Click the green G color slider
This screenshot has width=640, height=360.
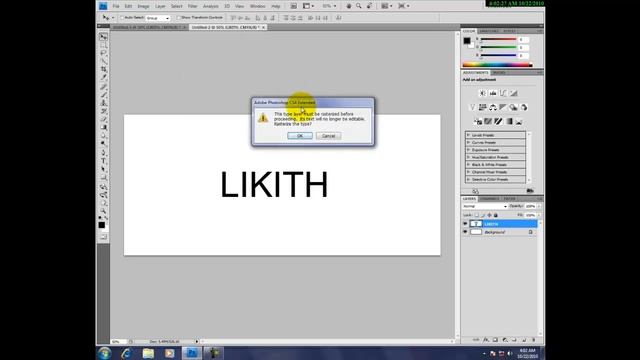pyautogui.click(x=498, y=47)
